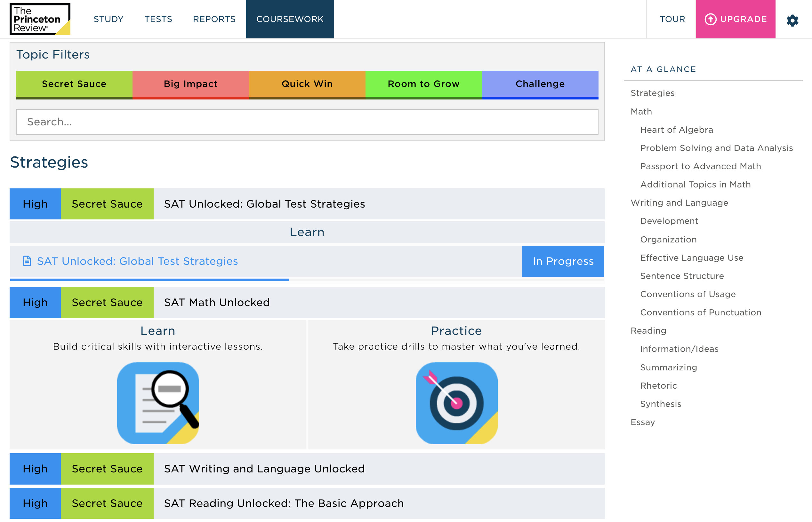Click the Upgrade button's arrow icon
This screenshot has height=522, width=812.
pos(710,19)
